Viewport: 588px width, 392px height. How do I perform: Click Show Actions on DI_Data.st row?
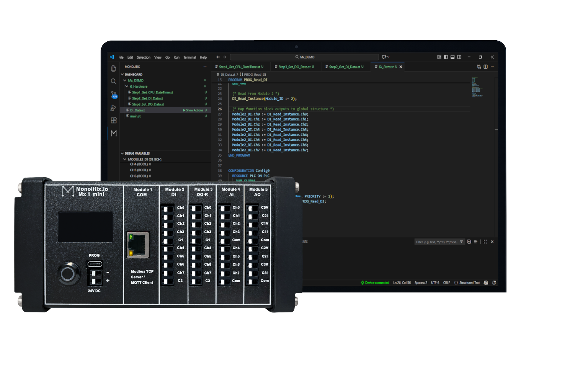[x=193, y=110]
